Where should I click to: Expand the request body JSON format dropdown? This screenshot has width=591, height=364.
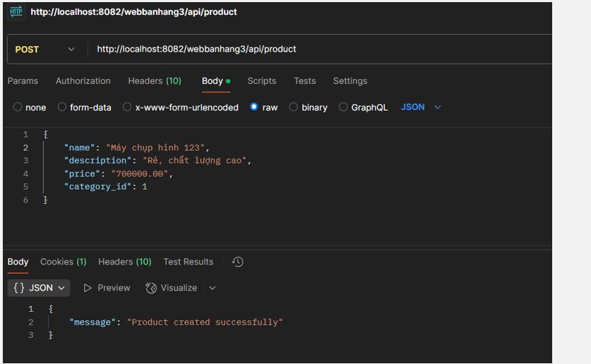(x=422, y=107)
